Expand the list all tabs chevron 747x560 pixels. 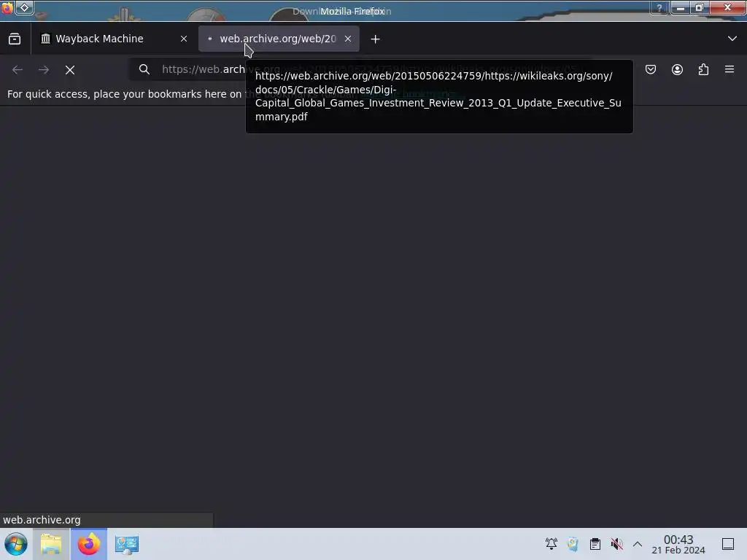coord(732,39)
